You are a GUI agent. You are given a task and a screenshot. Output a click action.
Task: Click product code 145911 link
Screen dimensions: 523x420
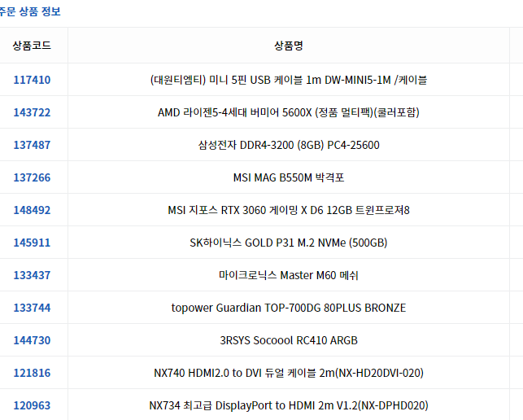32,243
